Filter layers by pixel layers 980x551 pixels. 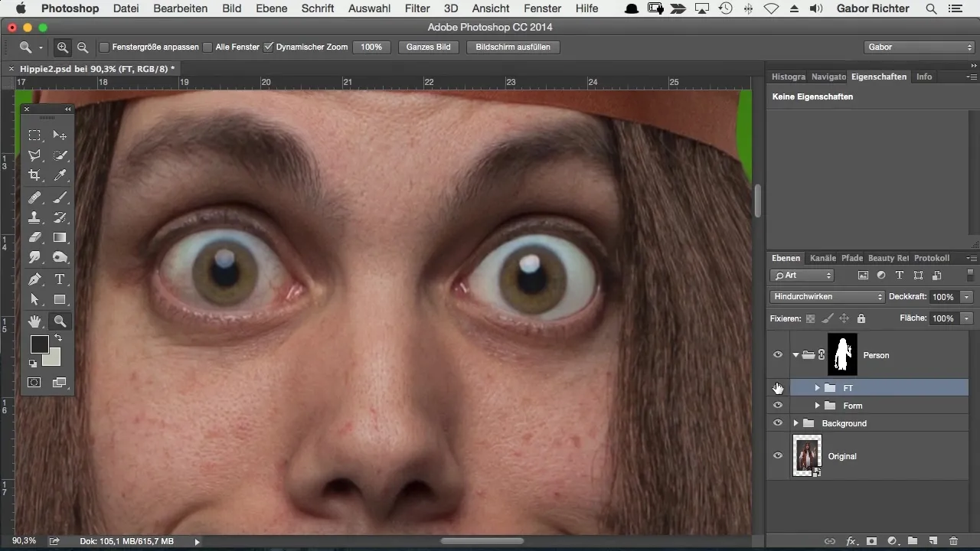(x=864, y=275)
